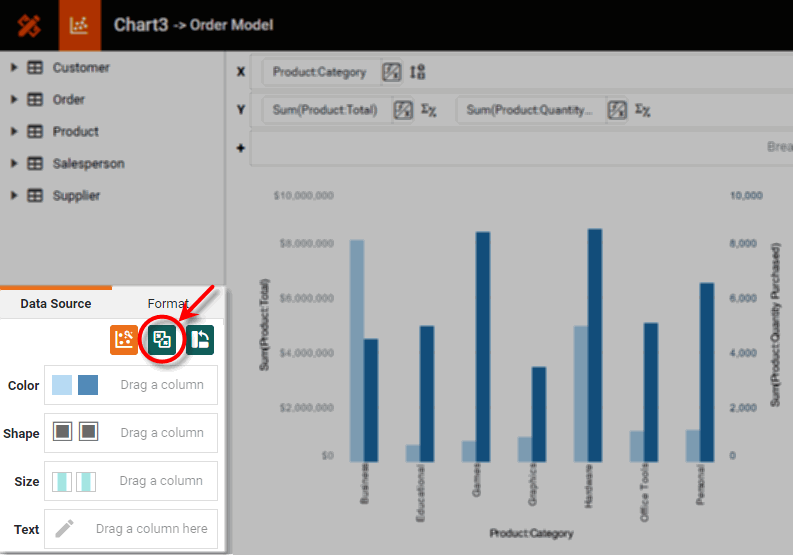Expand the Order table node
Screen dimensions: 793x555
(x=14, y=99)
